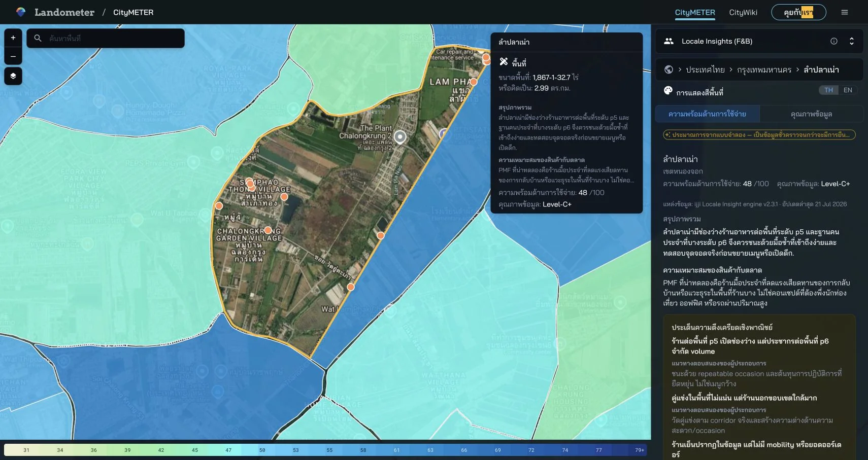This screenshot has height=460, width=868.
Task: Open the CityWiki tab
Action: click(743, 12)
